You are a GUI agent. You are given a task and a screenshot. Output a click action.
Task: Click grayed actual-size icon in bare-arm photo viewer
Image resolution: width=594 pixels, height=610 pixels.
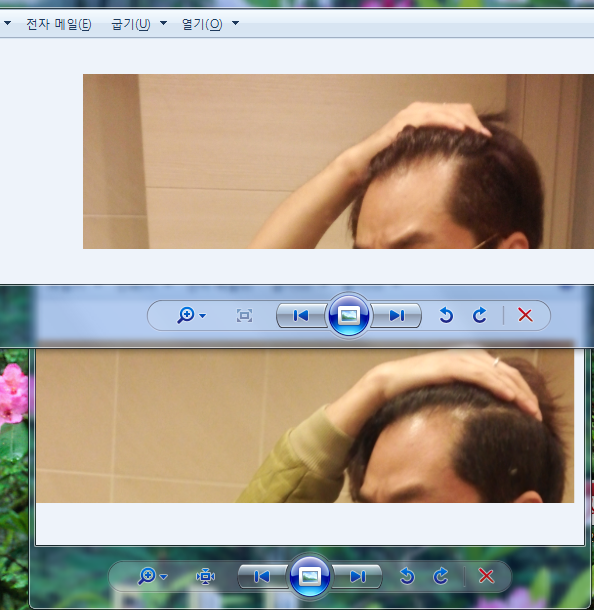[244, 316]
